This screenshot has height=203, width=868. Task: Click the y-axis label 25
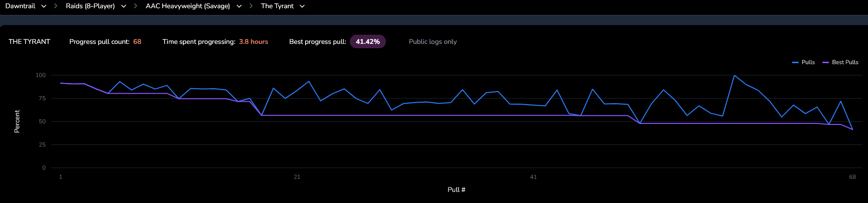click(42, 145)
